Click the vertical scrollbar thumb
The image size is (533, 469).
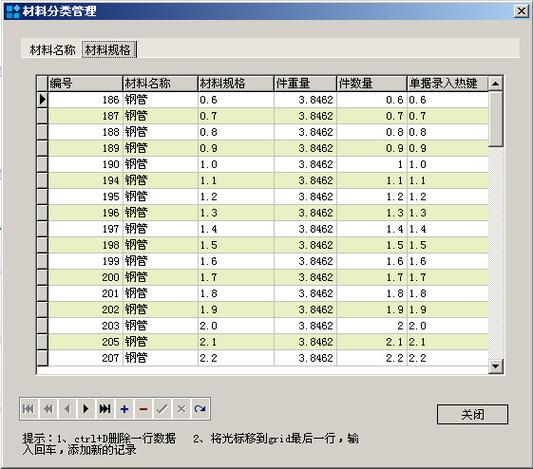tap(496, 119)
